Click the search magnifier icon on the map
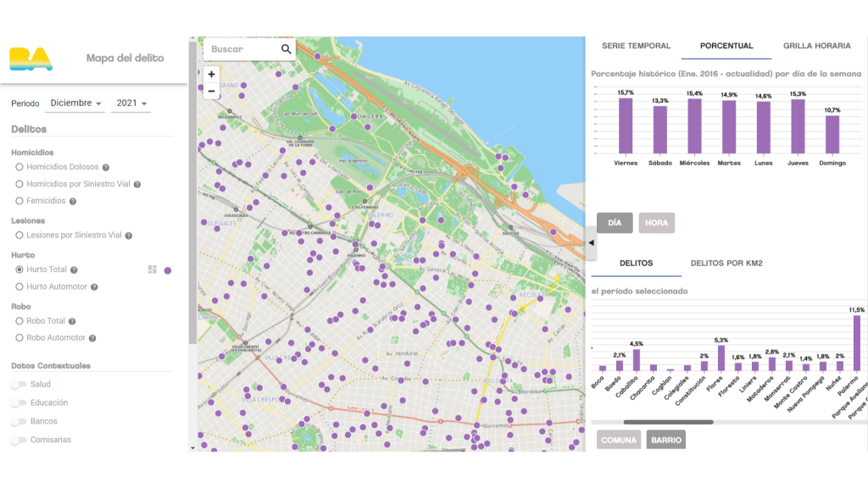 click(286, 49)
